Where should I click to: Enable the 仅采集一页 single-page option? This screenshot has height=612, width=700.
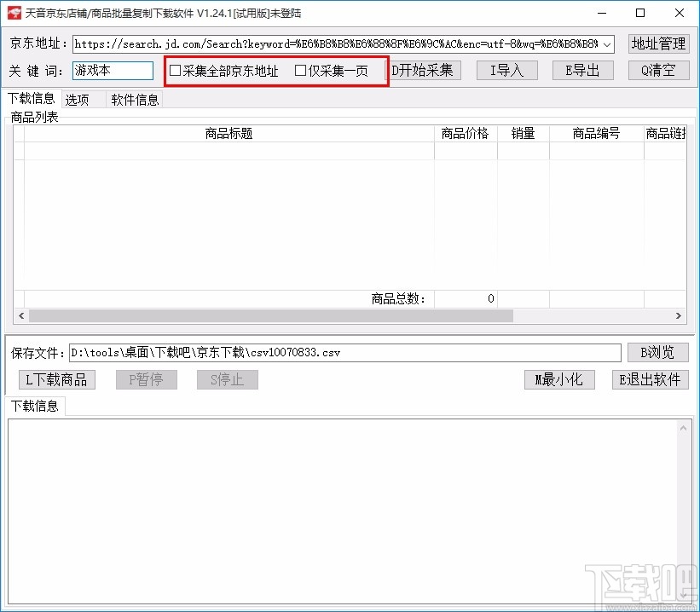tap(301, 72)
